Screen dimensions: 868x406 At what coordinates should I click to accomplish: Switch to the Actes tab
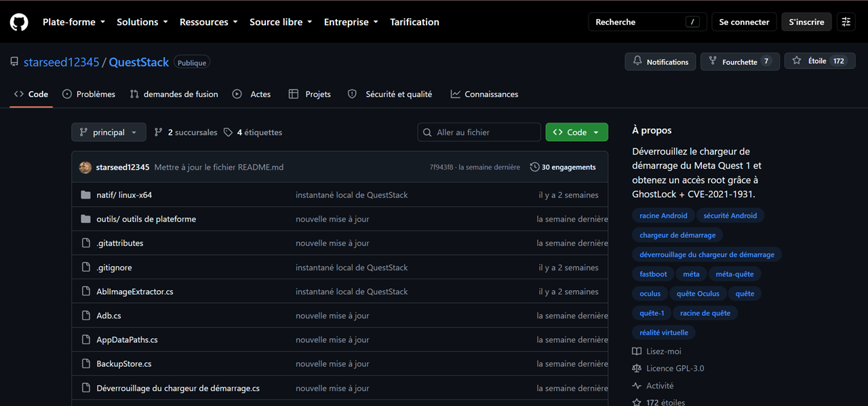pyautogui.click(x=252, y=94)
